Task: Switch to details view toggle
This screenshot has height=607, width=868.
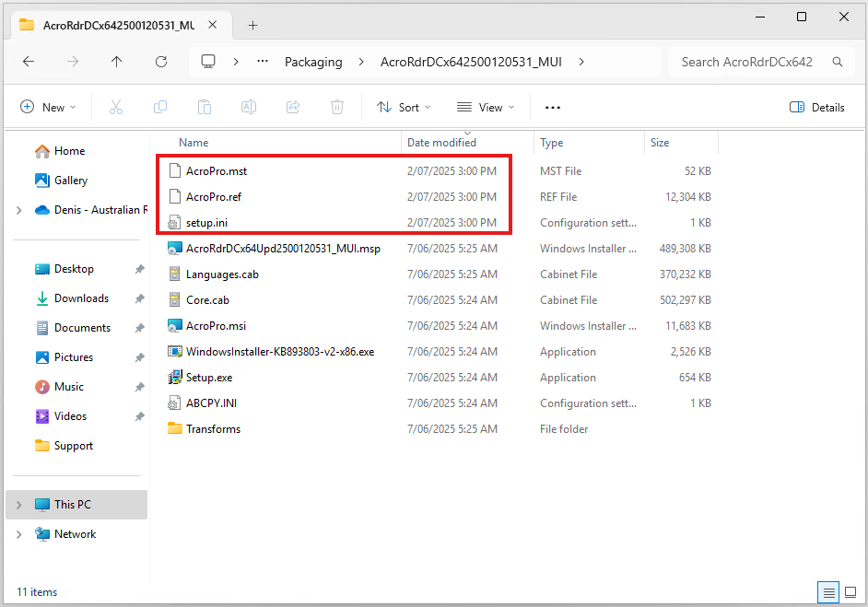Action: click(x=828, y=591)
